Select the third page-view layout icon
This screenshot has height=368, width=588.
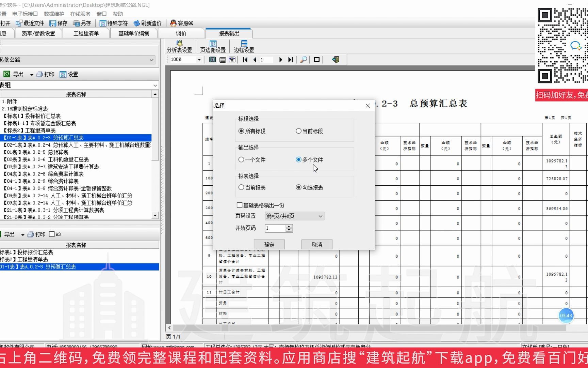(232, 60)
